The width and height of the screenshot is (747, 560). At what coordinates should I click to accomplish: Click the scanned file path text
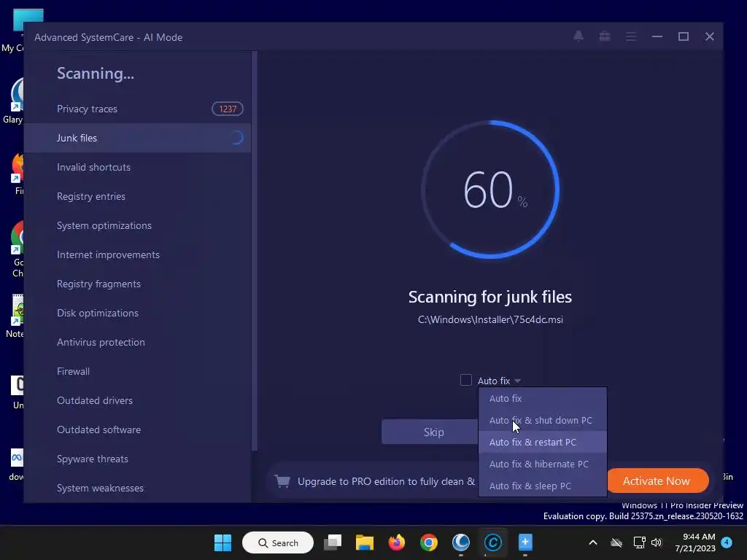click(490, 319)
